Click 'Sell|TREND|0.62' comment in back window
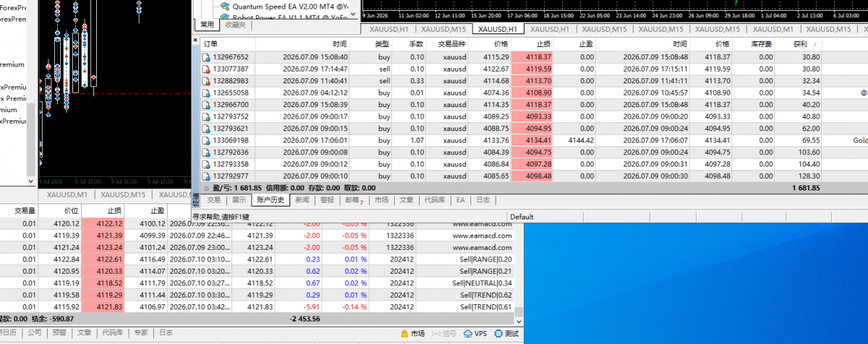 coord(486,295)
